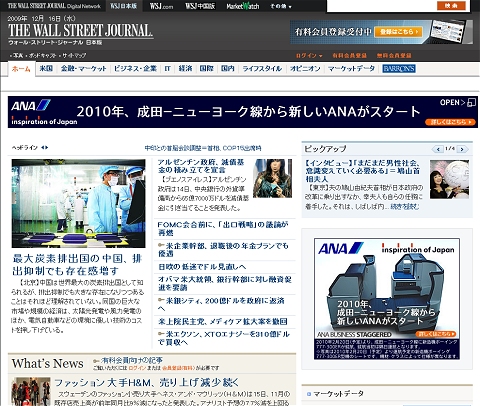
Task: Click the ピックアップ interview photo
Action: (x=449, y=179)
